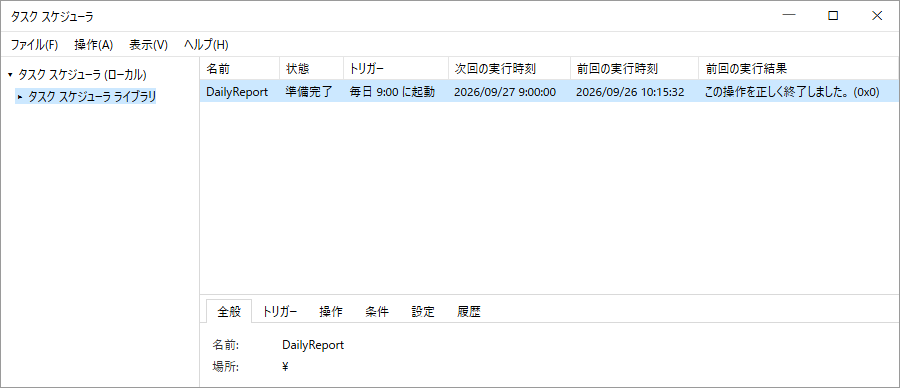900x388 pixels.
Task: Click the 毎日 9:00 に起動 trigger cell
Action: pyautogui.click(x=393, y=92)
